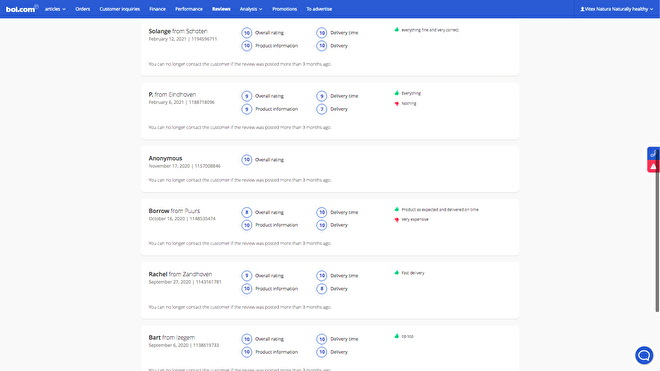This screenshot has height=371, width=660.
Task: Click P.'s product information 9 badge
Action: [x=247, y=109]
